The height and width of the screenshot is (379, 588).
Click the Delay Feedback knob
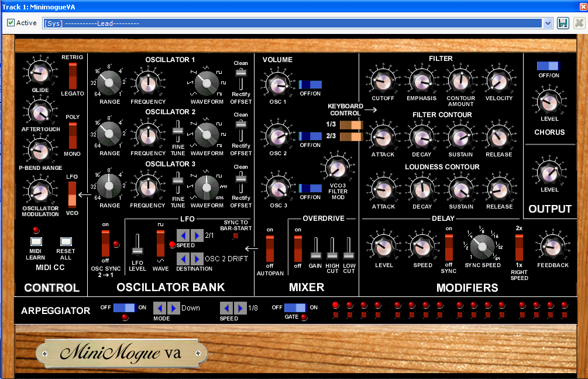553,247
